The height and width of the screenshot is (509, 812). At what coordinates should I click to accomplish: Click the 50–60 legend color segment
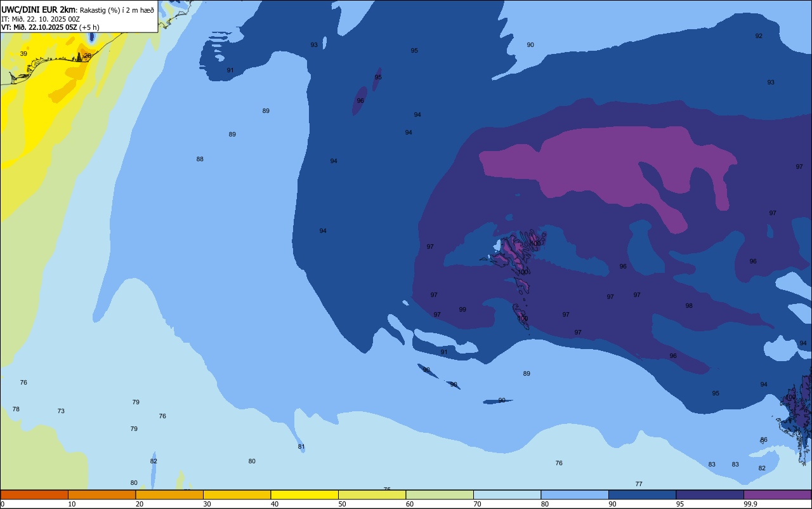[x=372, y=494]
